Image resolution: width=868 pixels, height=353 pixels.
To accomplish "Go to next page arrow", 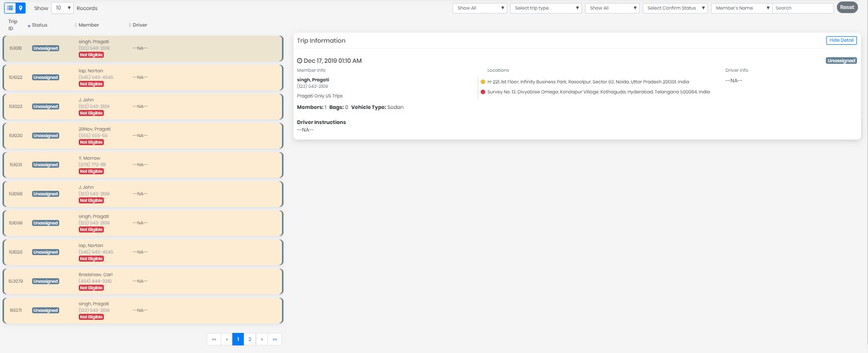I will 262,339.
